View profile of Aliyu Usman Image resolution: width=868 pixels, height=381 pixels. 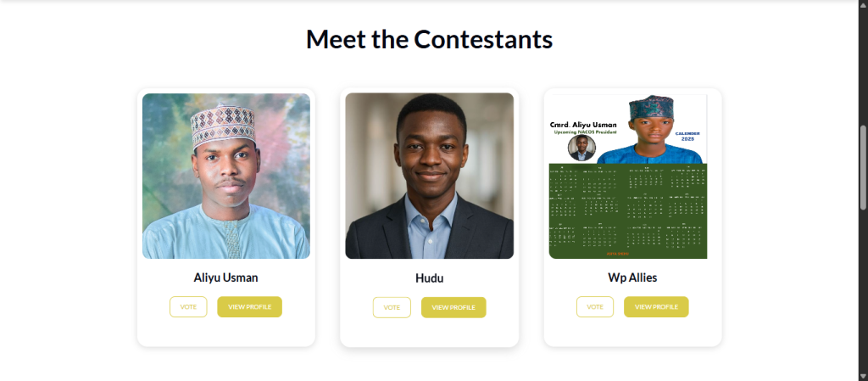(x=249, y=306)
